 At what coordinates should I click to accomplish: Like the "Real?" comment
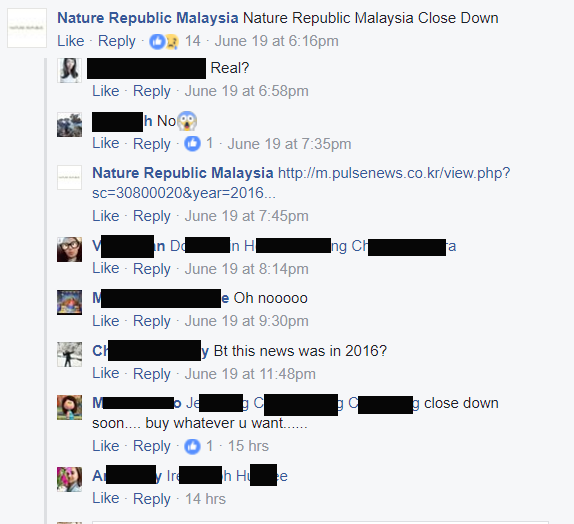pyautogui.click(x=106, y=91)
